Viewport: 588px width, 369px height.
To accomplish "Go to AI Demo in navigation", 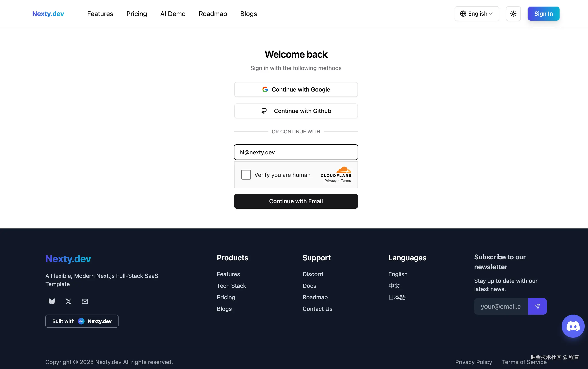I will click(x=173, y=14).
